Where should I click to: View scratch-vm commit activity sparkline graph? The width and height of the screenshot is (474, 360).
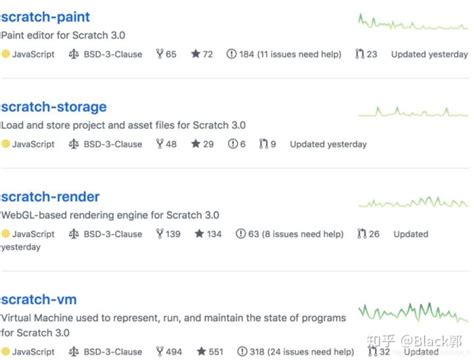[x=413, y=312]
